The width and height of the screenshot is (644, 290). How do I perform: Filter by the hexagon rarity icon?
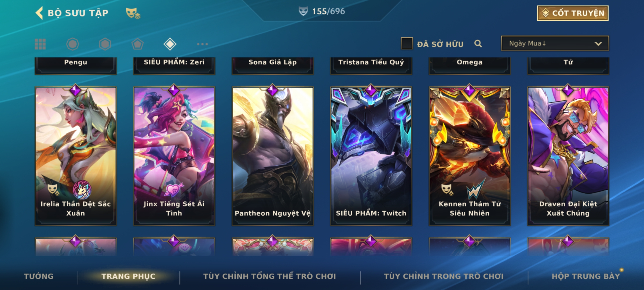pos(105,44)
